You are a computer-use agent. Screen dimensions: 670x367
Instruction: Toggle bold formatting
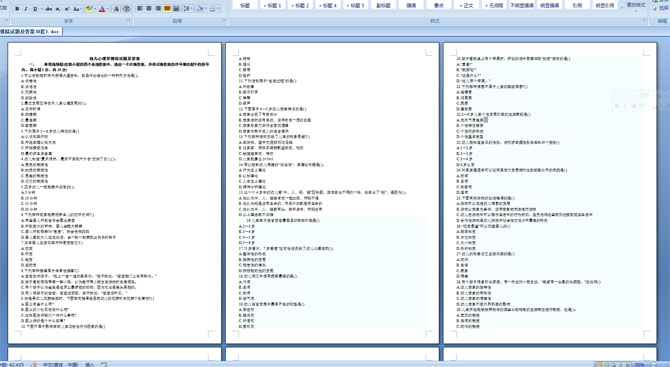click(x=17, y=9)
